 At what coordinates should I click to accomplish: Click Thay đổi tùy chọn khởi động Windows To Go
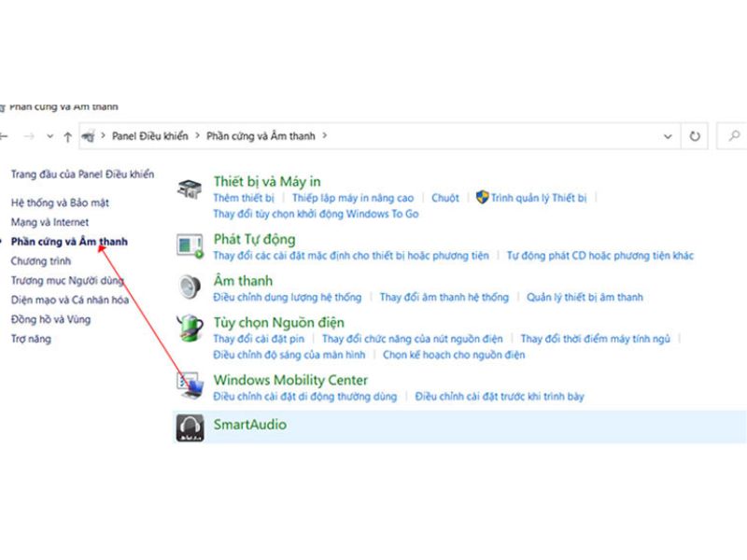pos(316,214)
